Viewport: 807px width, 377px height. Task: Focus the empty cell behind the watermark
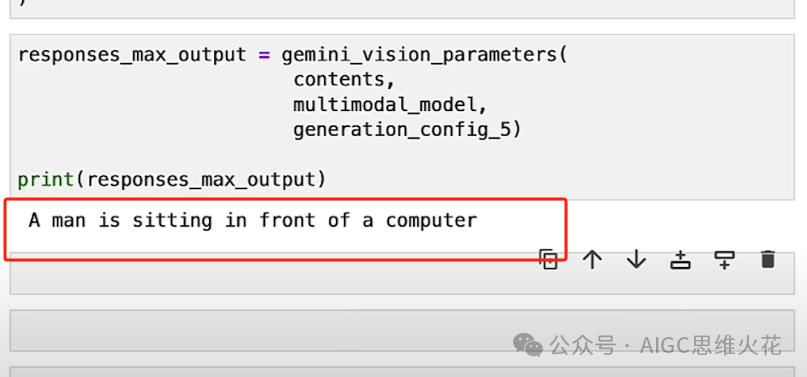click(402, 331)
